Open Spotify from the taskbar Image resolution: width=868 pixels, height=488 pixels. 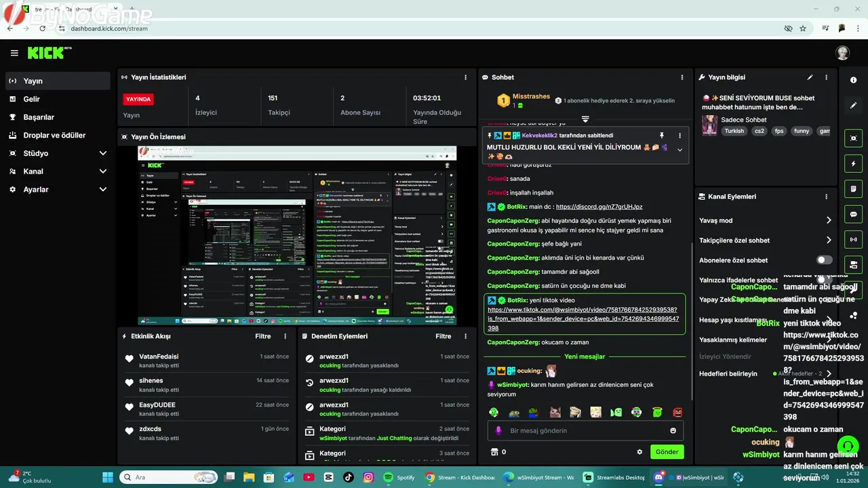[398, 477]
